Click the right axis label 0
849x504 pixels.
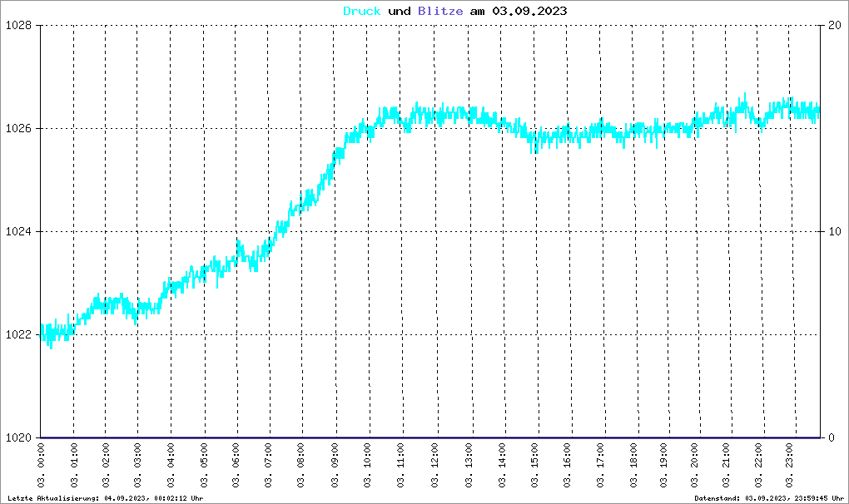click(x=832, y=437)
